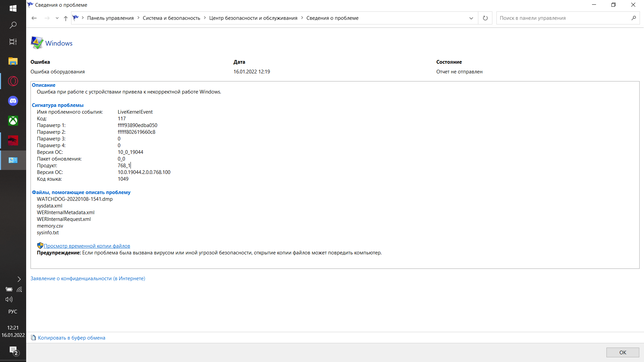Click parameter value ffff93890edba050
The image size is (644, 362).
[x=138, y=125]
